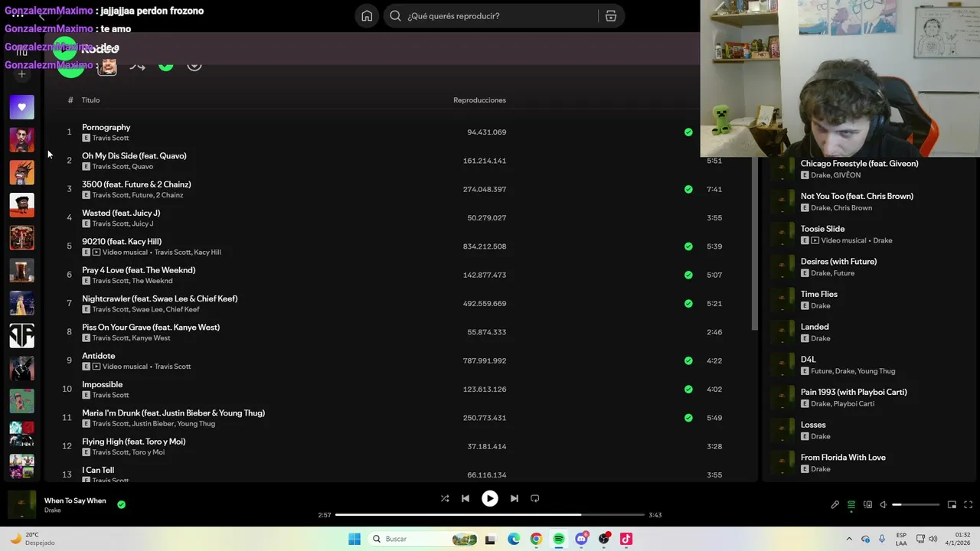Enter fullscreen player icon

tap(968, 505)
